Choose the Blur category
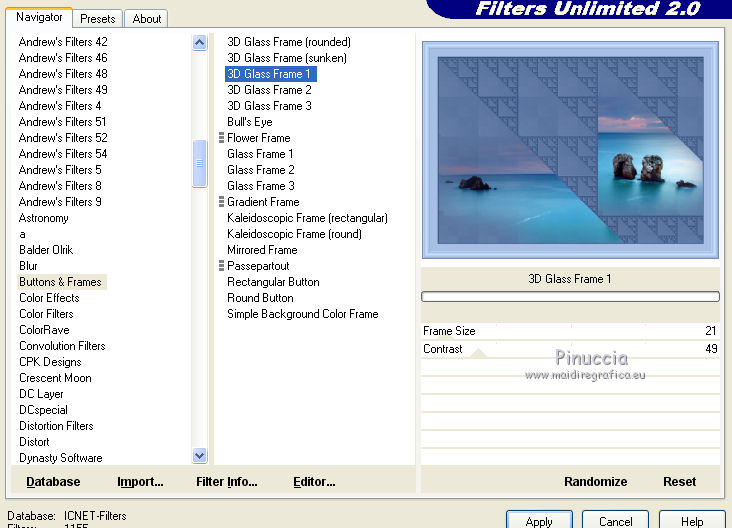Screen dimensions: 732x528 coord(28,266)
